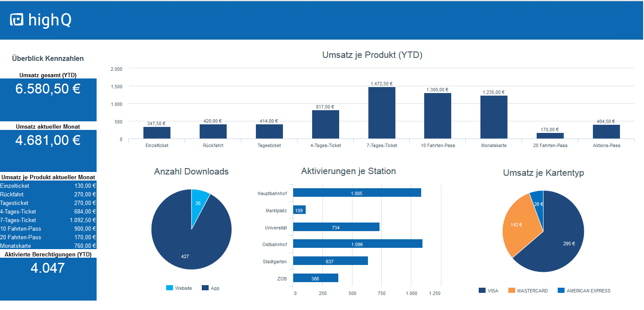Click the highQ logo icon
Image resolution: width=644 pixels, height=310 pixels.
tap(16, 20)
